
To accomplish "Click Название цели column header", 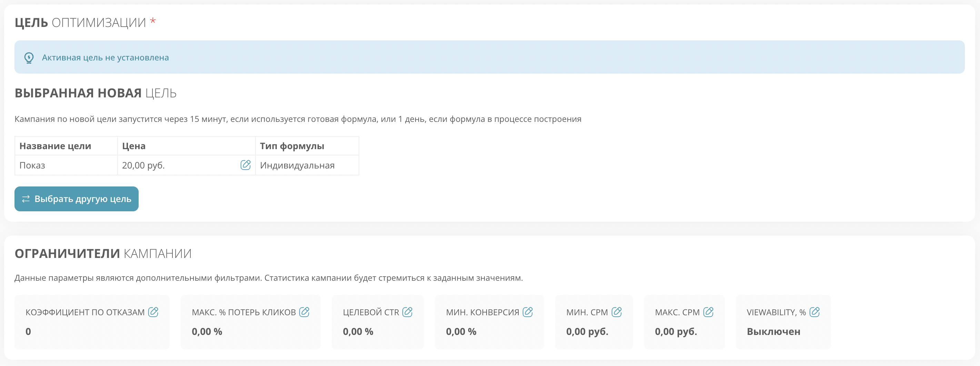I will coord(66,146).
